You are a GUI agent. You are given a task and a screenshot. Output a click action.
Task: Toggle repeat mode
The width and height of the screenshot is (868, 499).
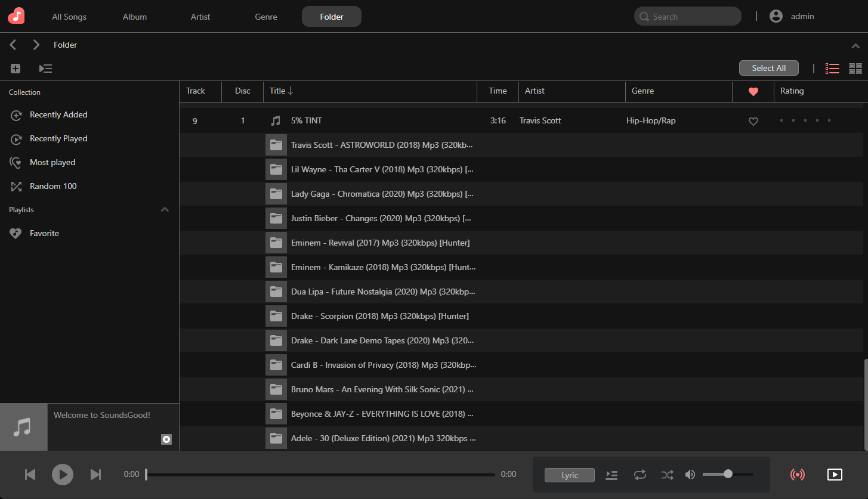(640, 475)
